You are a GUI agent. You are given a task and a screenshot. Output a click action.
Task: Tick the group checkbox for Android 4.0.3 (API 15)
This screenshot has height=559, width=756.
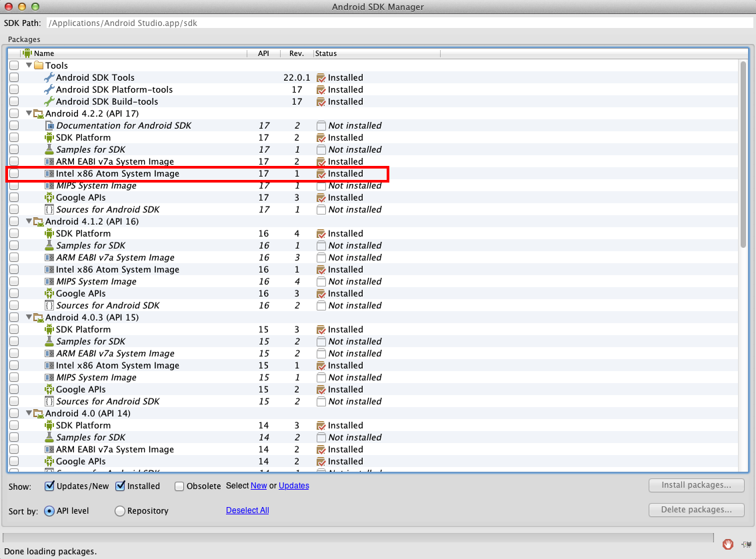(x=14, y=317)
